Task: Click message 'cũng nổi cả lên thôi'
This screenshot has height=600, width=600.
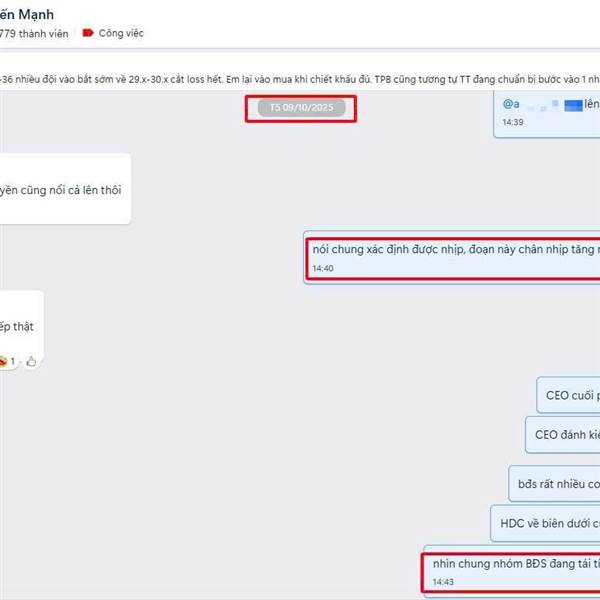Action: tap(65, 189)
